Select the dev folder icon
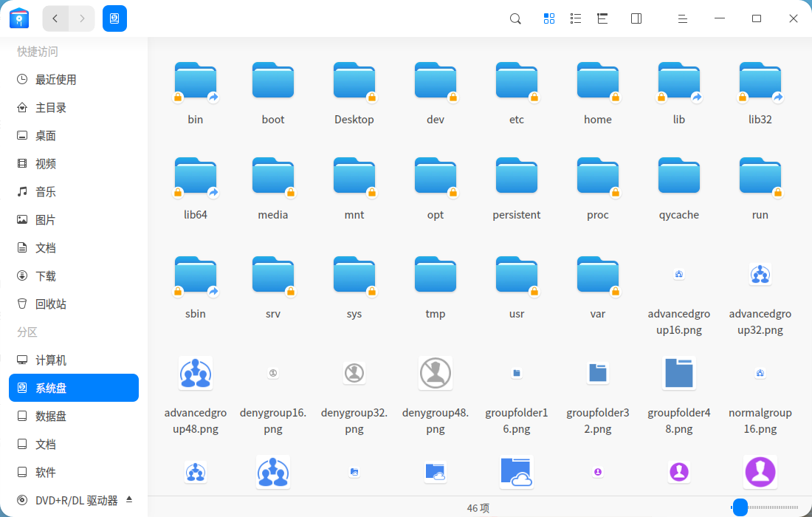Screen dimensions: 812x517 (436, 82)
